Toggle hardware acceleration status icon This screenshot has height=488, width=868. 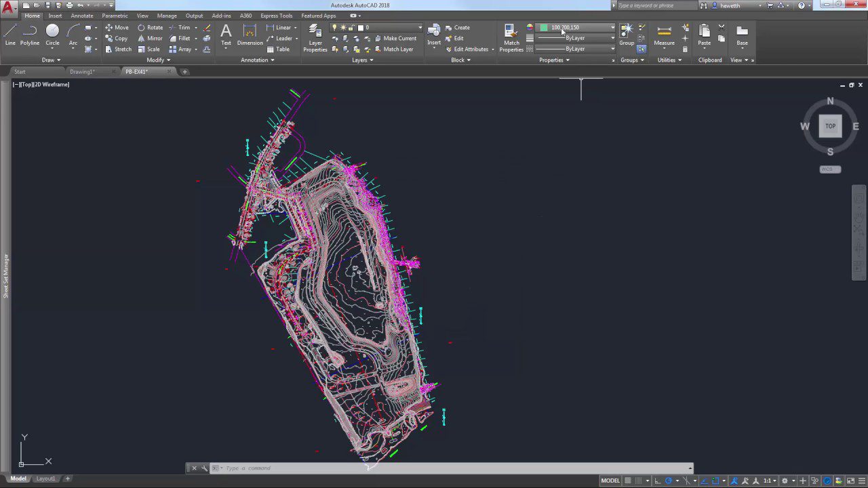pos(827,481)
